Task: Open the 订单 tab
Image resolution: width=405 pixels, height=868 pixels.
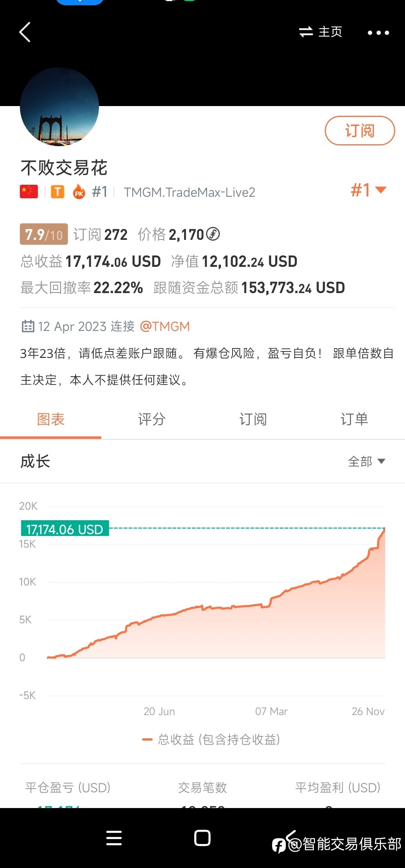Action: click(354, 419)
